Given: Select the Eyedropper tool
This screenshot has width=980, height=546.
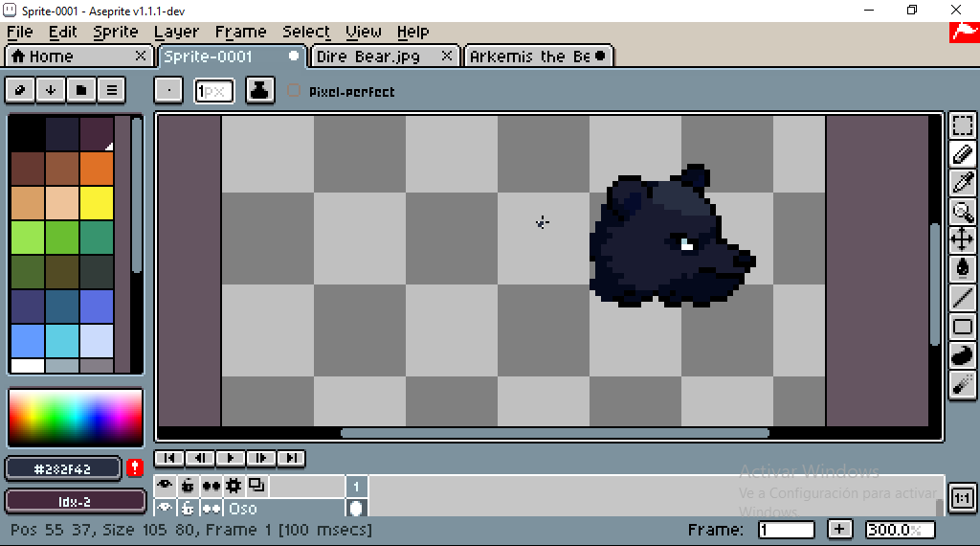Looking at the screenshot, I should 962,183.
